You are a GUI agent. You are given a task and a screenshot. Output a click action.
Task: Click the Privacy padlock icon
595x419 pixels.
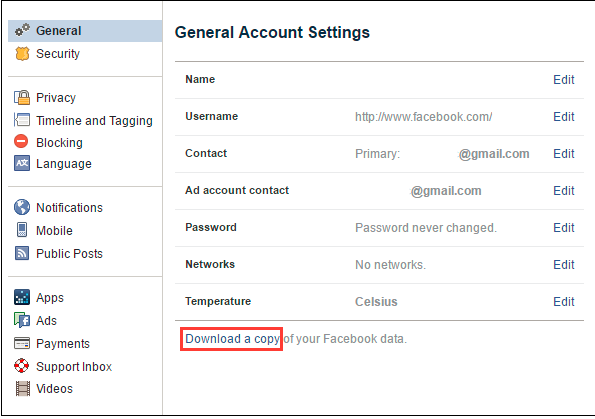22,98
